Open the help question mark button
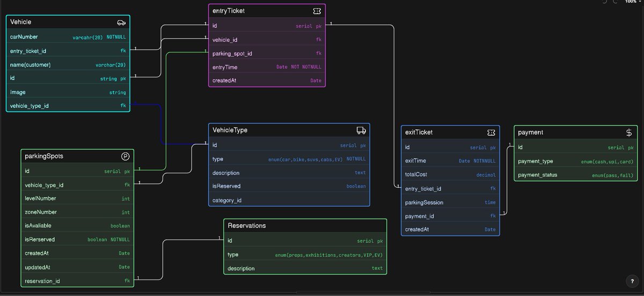This screenshot has height=296, width=644. [x=632, y=281]
